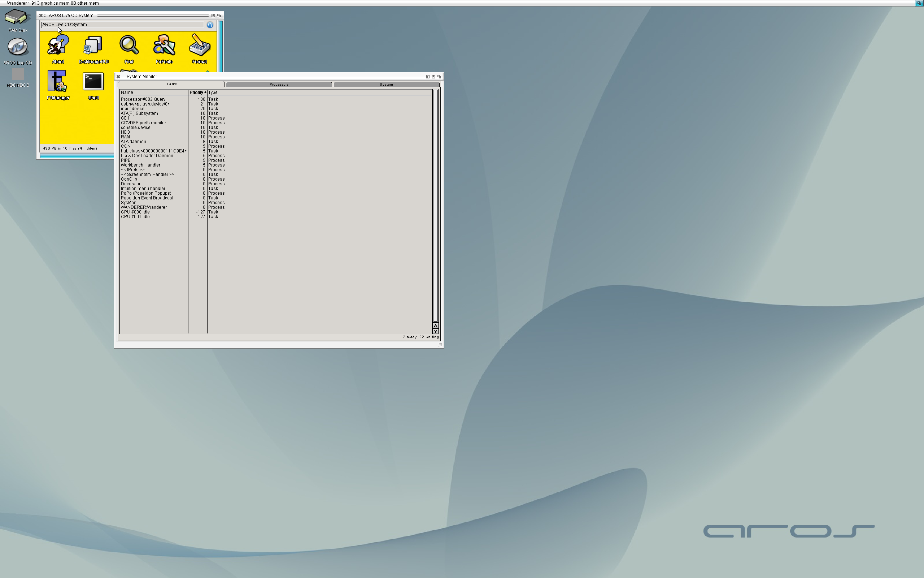
Task: Select the console.device row
Action: 276,128
